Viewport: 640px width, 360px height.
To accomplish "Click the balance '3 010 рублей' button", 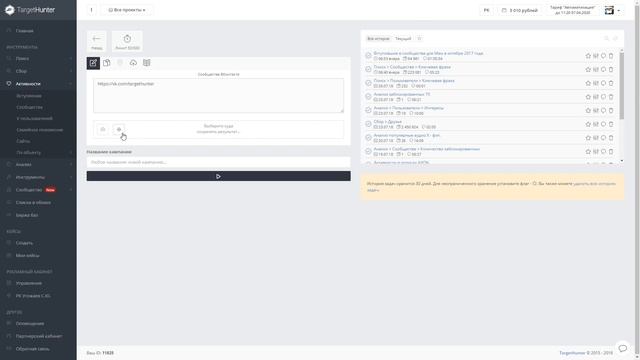I will 520,10.
